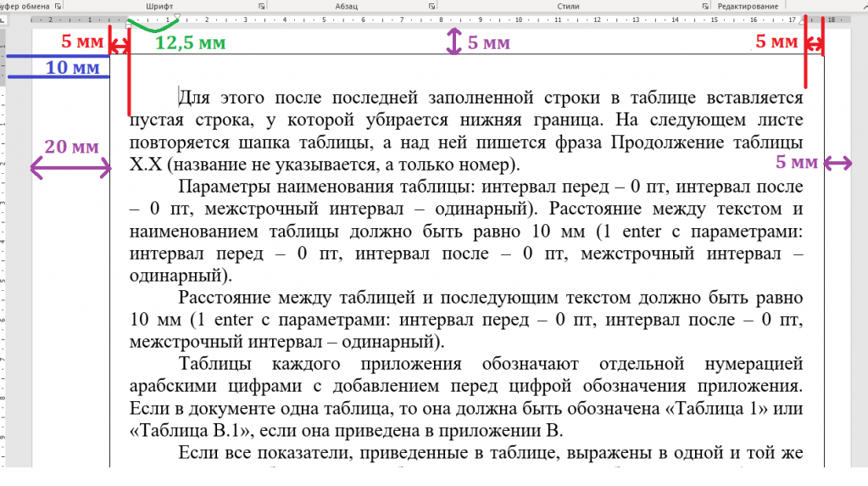Open the Шрифт (Font) dialog launcher
This screenshot has width=868, height=486.
tap(261, 6)
